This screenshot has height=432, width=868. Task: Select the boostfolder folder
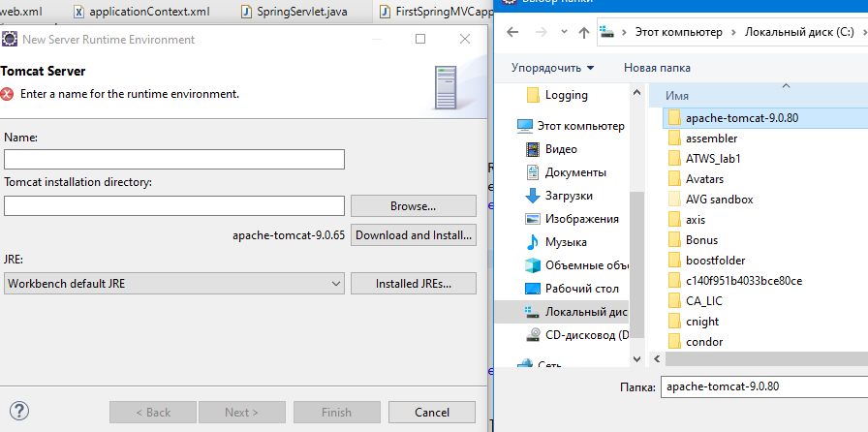715,261
